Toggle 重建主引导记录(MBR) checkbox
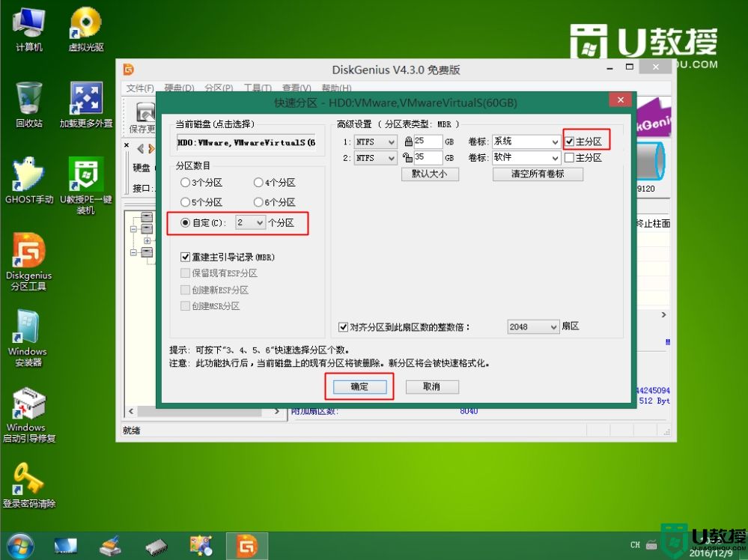Image resolution: width=748 pixels, height=560 pixels. (186, 257)
